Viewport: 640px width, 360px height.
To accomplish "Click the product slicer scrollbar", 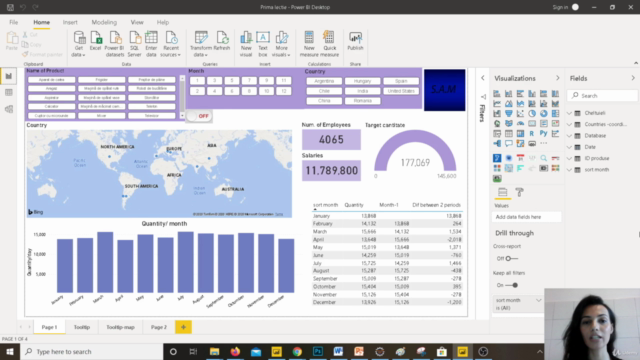I will (x=182, y=97).
